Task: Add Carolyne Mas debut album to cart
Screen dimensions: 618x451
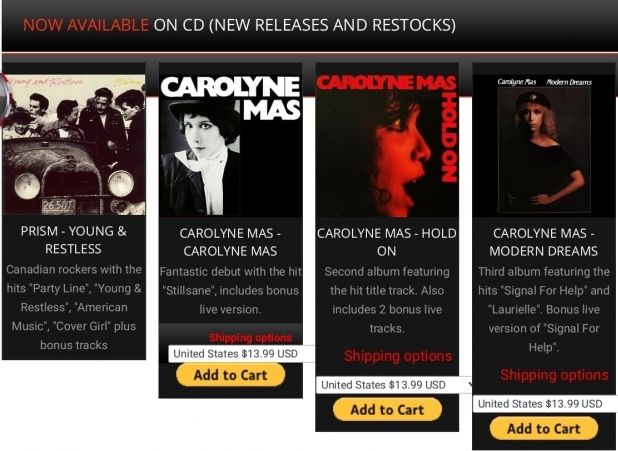Action: coord(231,375)
